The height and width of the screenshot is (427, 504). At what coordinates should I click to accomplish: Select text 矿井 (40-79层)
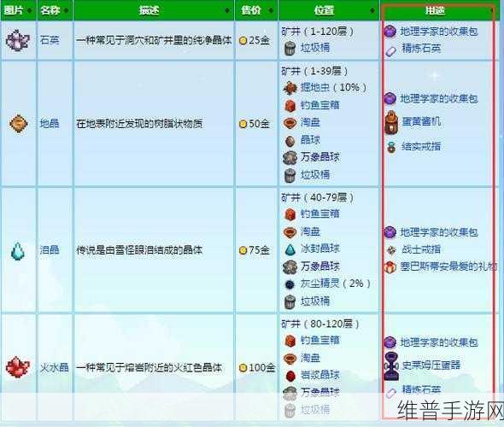pyautogui.click(x=318, y=197)
